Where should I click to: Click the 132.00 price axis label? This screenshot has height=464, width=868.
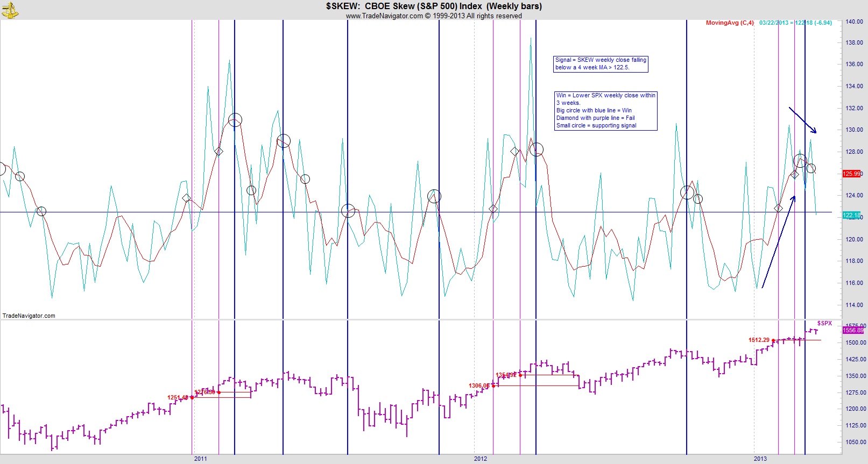pos(855,108)
